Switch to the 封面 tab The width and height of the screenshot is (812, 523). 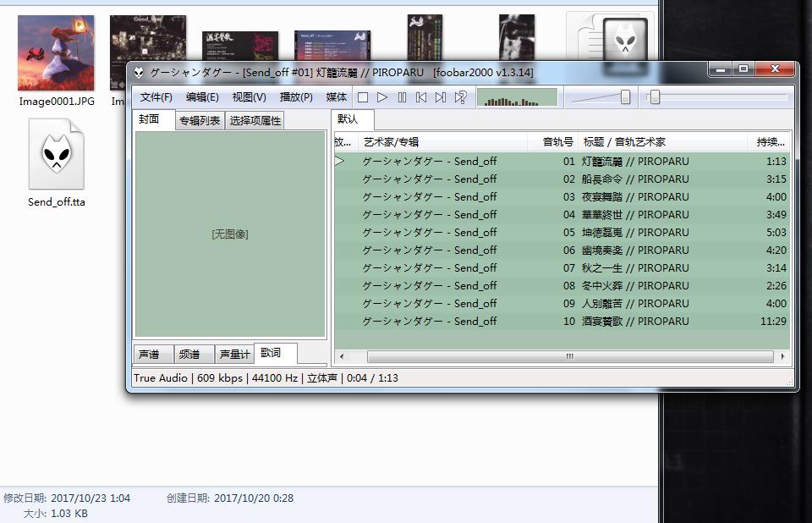[x=153, y=119]
